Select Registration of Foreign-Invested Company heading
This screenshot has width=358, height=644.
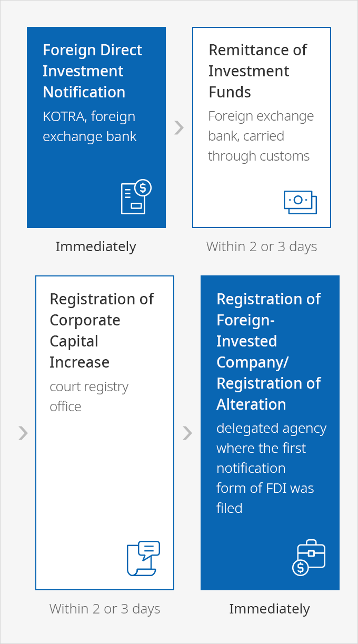click(x=268, y=352)
